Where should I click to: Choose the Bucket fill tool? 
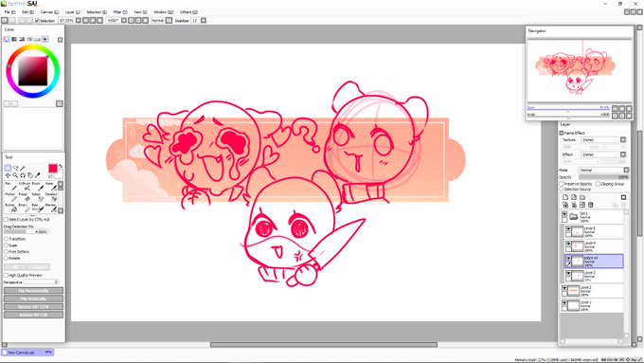click(10, 208)
